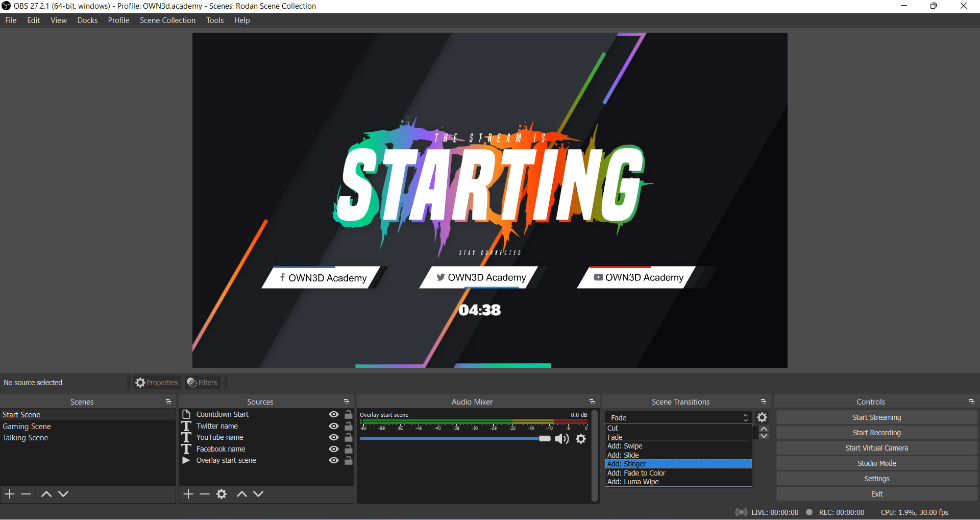Pop out the Scenes dock
Screen dimensions: 980x520
point(168,402)
